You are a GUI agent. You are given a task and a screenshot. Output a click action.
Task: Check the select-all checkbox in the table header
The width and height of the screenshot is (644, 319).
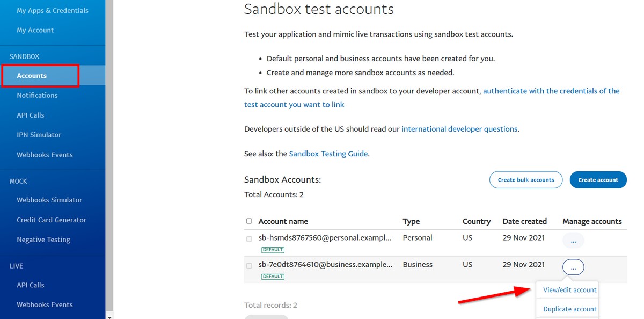249,221
